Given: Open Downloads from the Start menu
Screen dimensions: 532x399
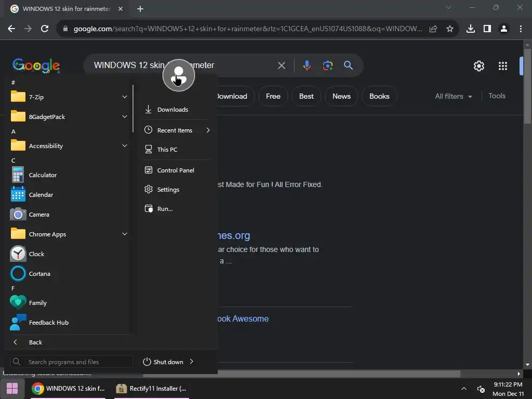Looking at the screenshot, I should 177,110.
